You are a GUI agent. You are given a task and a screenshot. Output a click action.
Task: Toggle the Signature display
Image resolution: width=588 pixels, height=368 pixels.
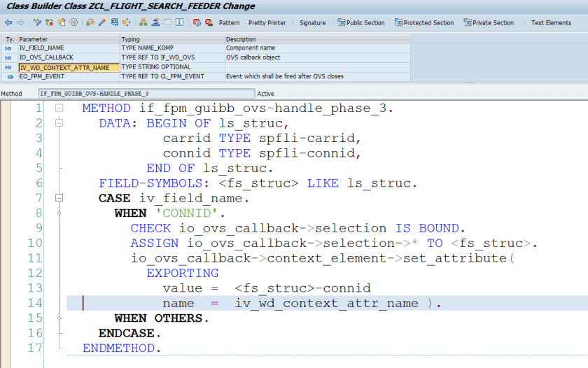pyautogui.click(x=312, y=22)
